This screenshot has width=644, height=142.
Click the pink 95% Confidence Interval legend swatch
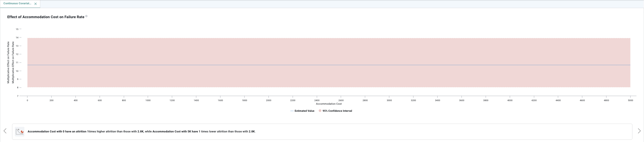pyautogui.click(x=320, y=111)
